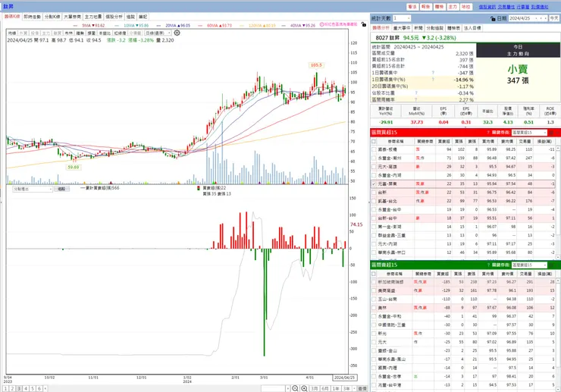This screenshot has height=392, width=561.
Task: Open the 行事曆 link
Action: [x=523, y=7]
